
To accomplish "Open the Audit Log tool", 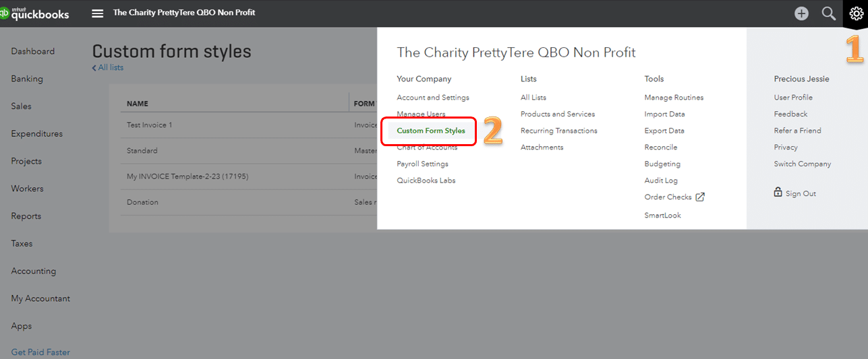I will tap(660, 181).
